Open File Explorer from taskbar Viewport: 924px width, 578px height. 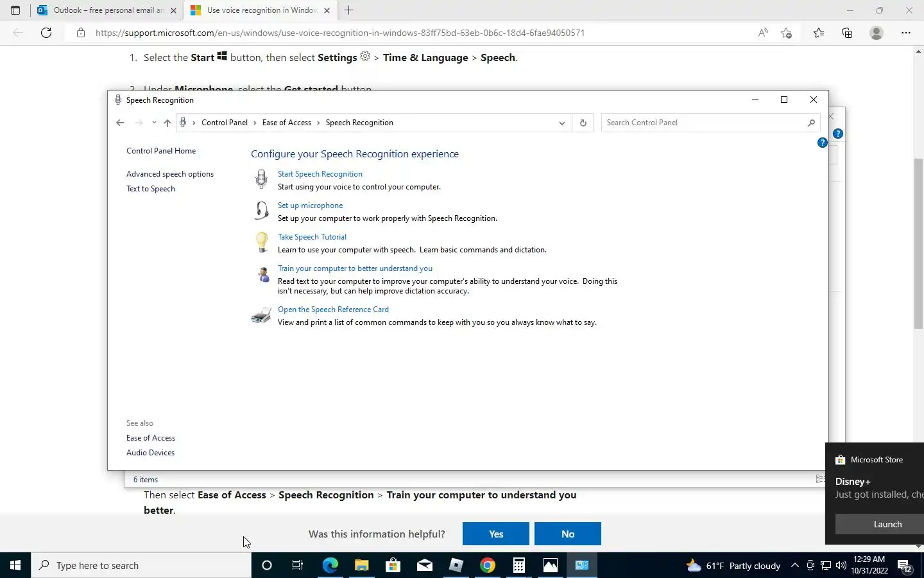pyautogui.click(x=361, y=565)
